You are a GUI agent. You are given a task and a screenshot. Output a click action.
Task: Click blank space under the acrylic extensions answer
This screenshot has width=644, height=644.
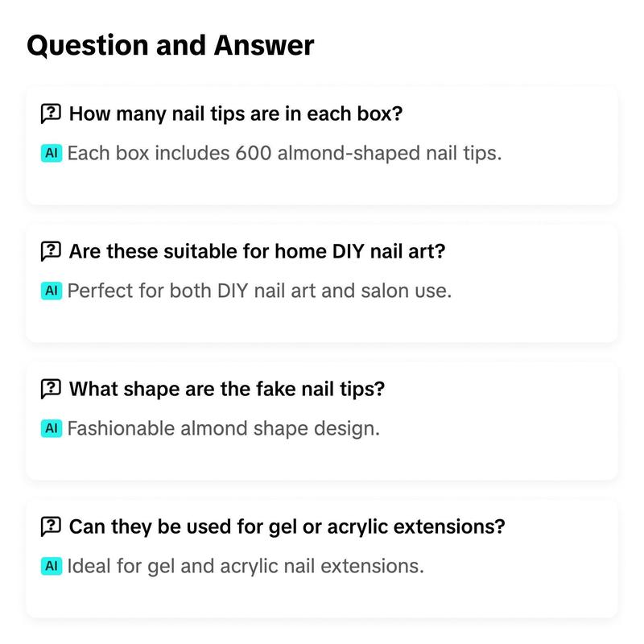tap(322, 597)
